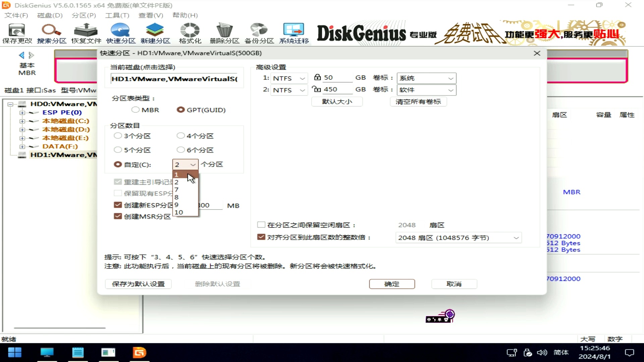Open the File (文件) menu
Viewport: 644px width, 362px height.
coord(16,15)
